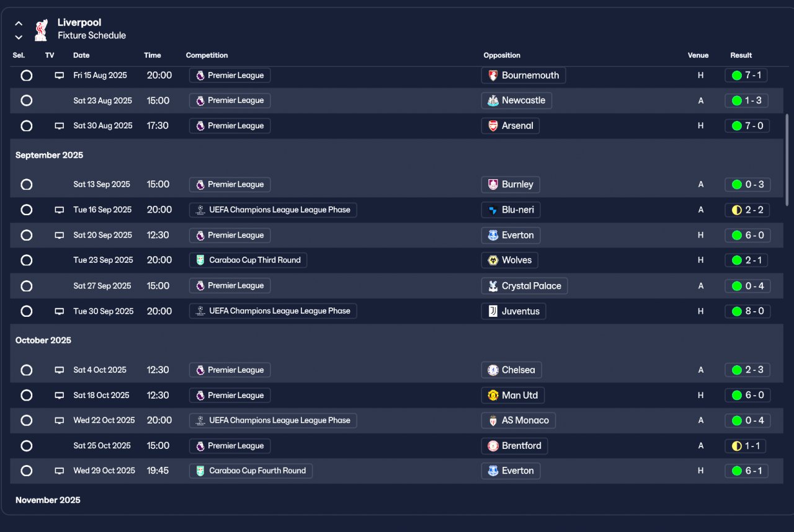
Task: Open the 2 - 3 result against Chelsea
Action: click(x=747, y=370)
